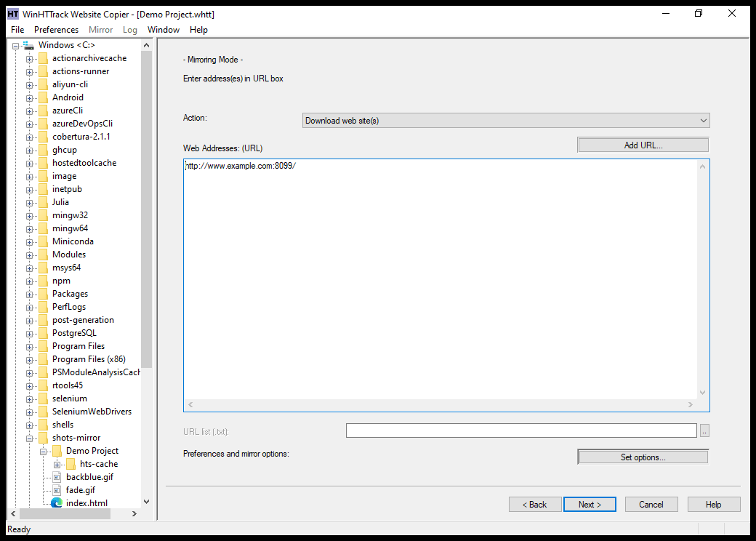Click the index.html Edge file icon
The image size is (756, 541).
pyautogui.click(x=57, y=503)
